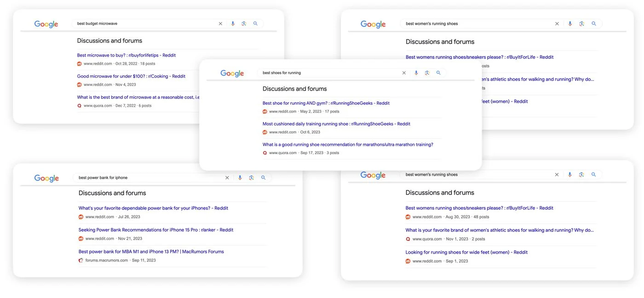644x298 pixels.
Task: Clear the 'best budget microwave' search query
Action: coord(220,23)
